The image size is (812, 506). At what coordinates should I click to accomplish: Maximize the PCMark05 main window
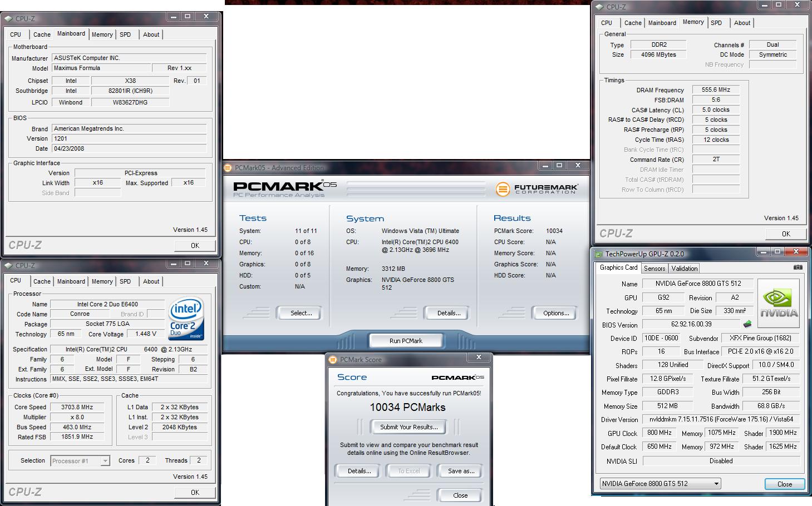(x=559, y=165)
